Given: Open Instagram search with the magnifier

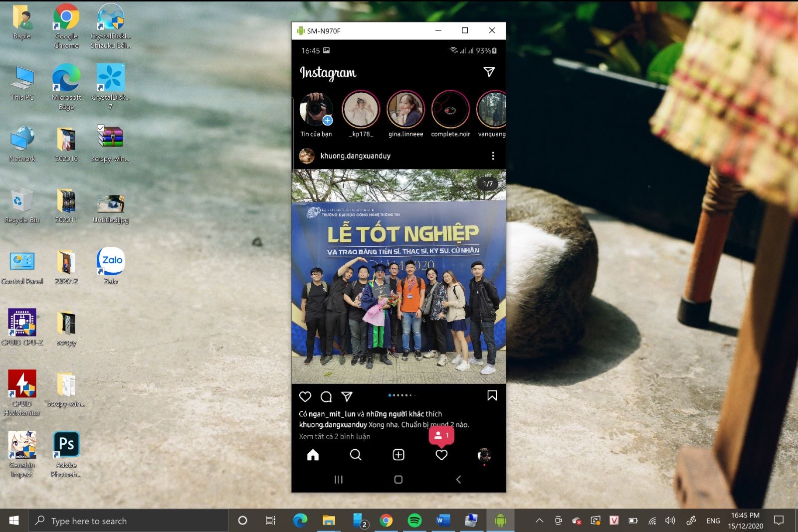Looking at the screenshot, I should click(356, 455).
